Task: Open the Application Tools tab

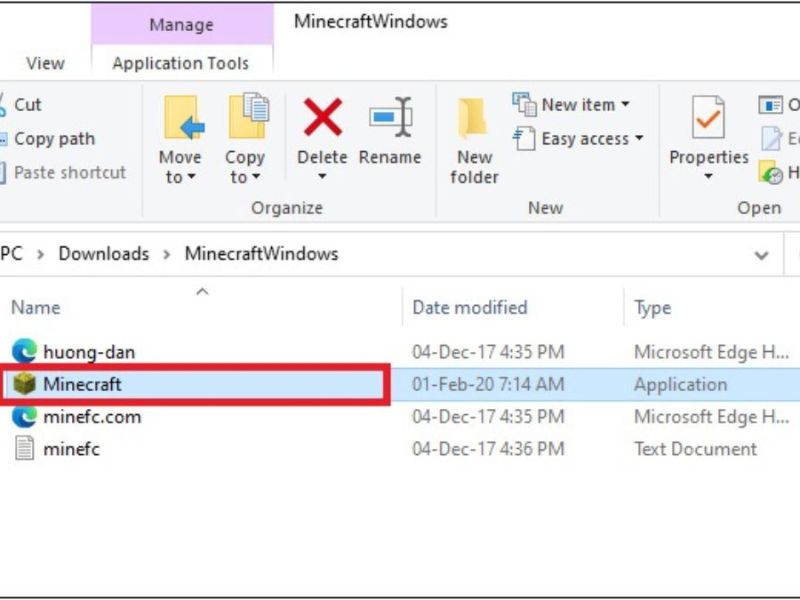Action: point(181,63)
